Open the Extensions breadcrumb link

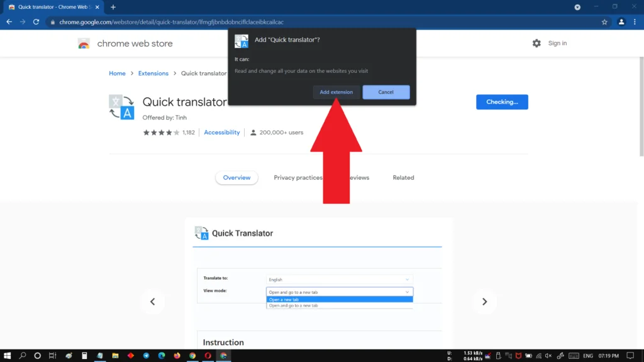[x=153, y=73]
